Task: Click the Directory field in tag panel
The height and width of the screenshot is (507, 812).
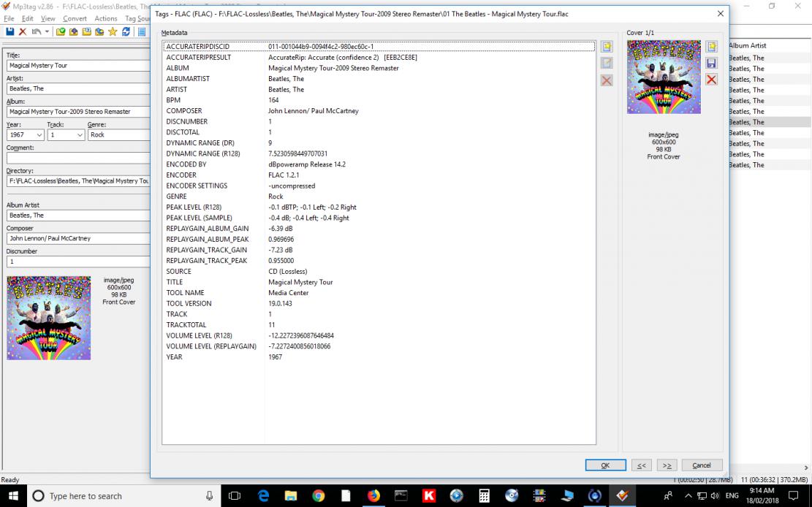Action: point(78,180)
